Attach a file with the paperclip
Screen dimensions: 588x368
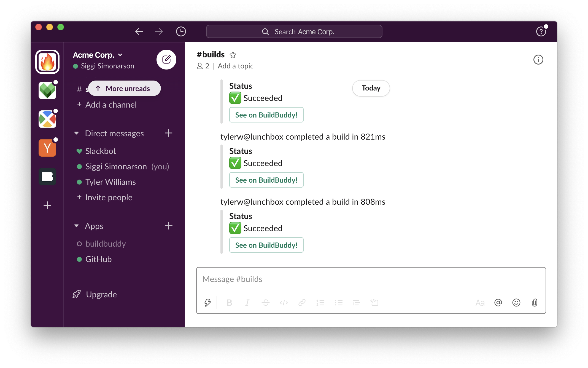(535, 303)
